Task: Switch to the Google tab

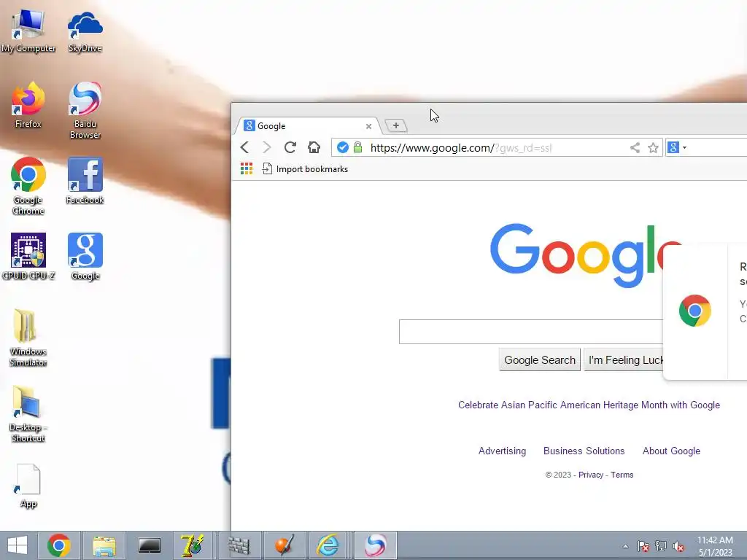Action: tap(307, 125)
